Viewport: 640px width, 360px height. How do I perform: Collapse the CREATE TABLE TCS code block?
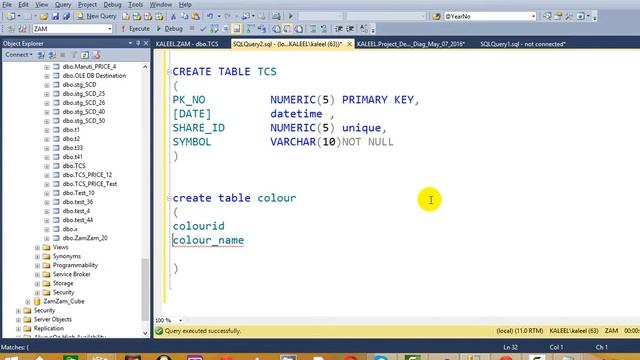[x=169, y=72]
